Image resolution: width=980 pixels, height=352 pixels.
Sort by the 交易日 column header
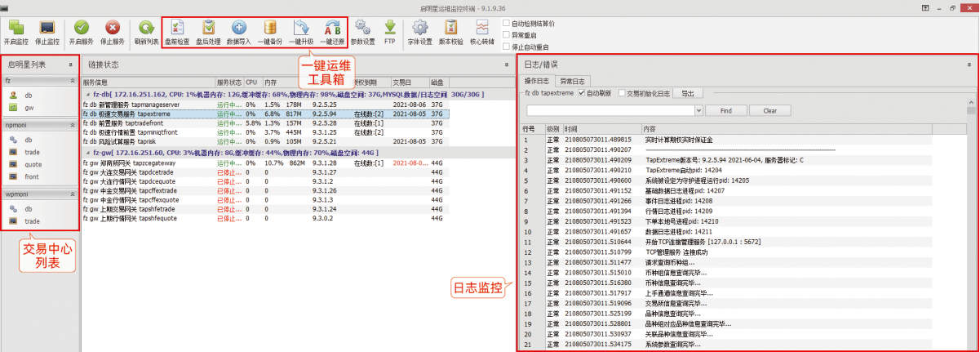coord(410,82)
